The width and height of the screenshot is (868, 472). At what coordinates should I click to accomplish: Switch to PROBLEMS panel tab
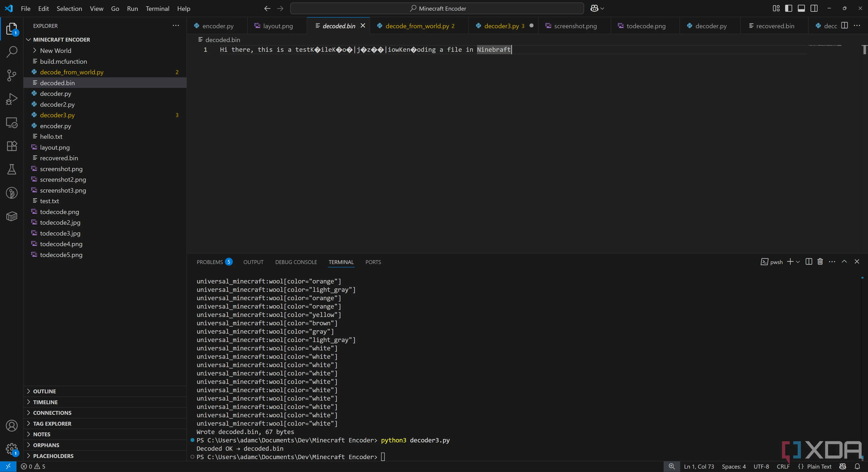click(x=214, y=262)
